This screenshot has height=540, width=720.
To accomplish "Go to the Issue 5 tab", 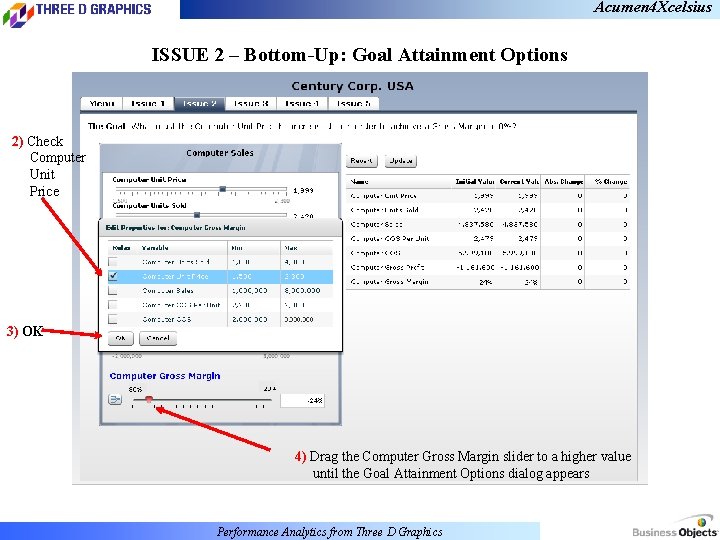I will (354, 104).
